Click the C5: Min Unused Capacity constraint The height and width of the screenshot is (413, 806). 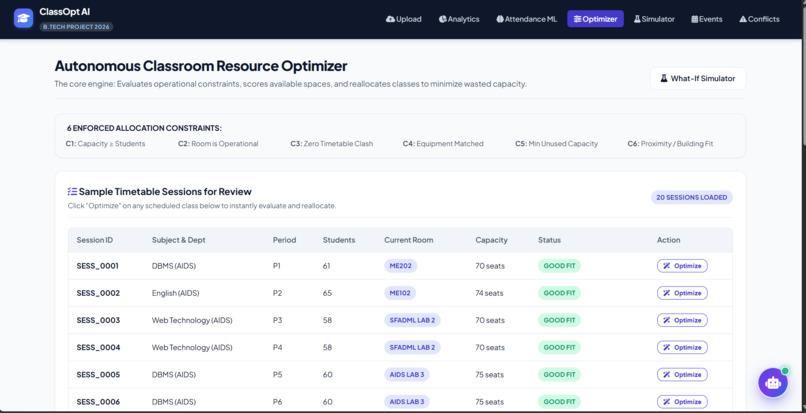pos(557,144)
